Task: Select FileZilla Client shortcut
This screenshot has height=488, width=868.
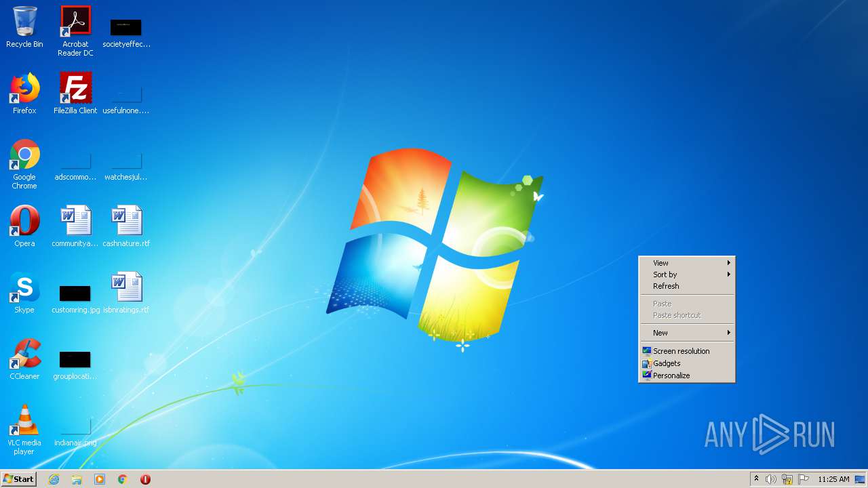Action: pos(75,94)
